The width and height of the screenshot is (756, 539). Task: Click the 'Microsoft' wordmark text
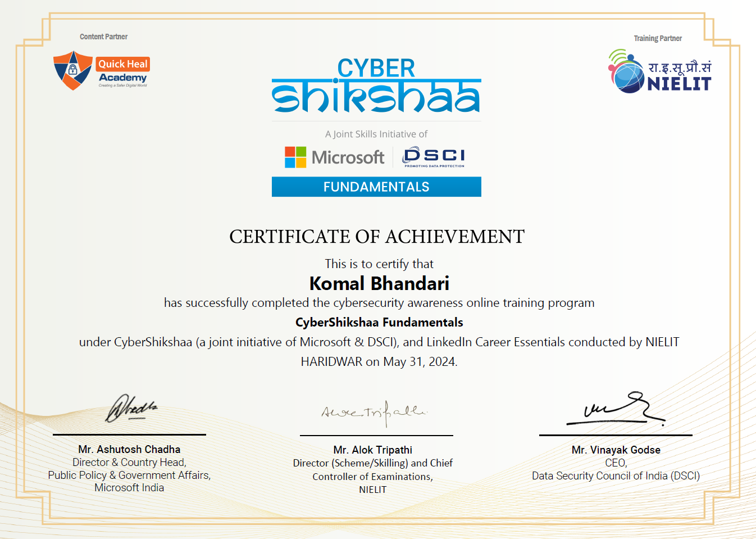(348, 157)
